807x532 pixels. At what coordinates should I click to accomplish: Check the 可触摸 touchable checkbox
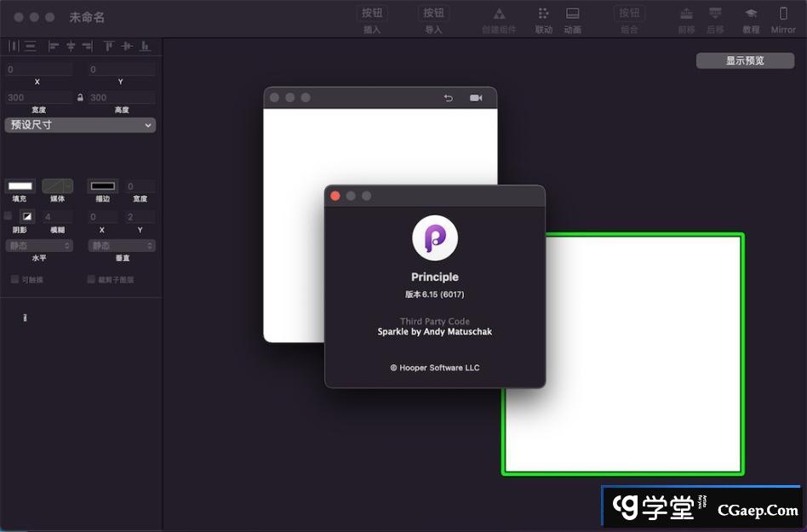pyautogui.click(x=14, y=279)
